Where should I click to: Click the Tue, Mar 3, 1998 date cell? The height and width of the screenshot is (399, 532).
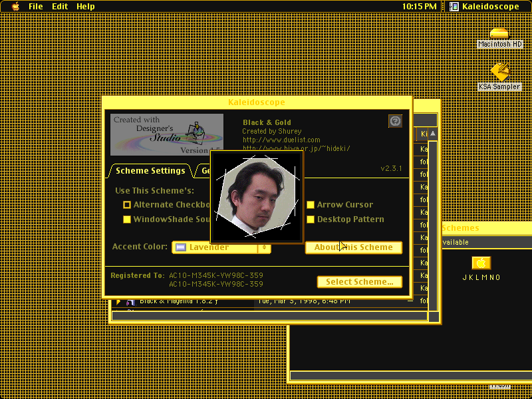pos(305,301)
